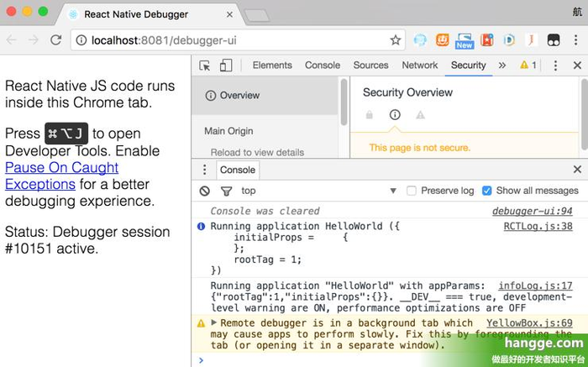The width and height of the screenshot is (588, 367).
Task: Click the browser forward arrow
Action: (x=34, y=39)
